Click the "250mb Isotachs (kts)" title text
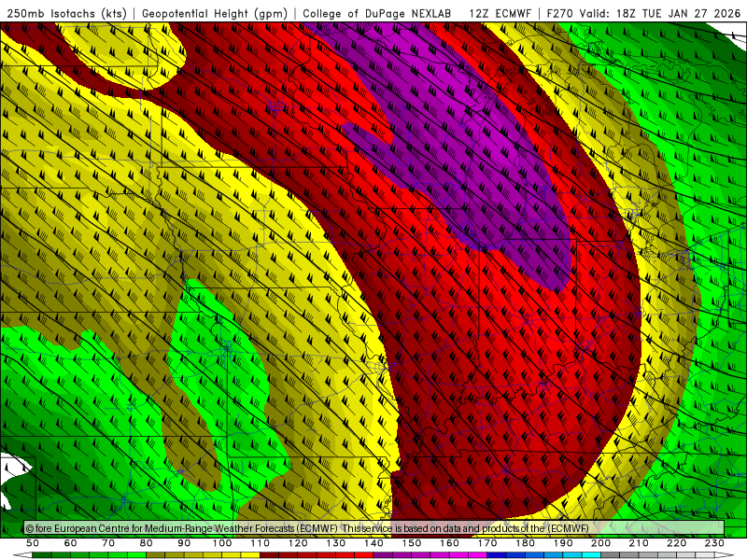The width and height of the screenshot is (747, 560). coord(66,13)
